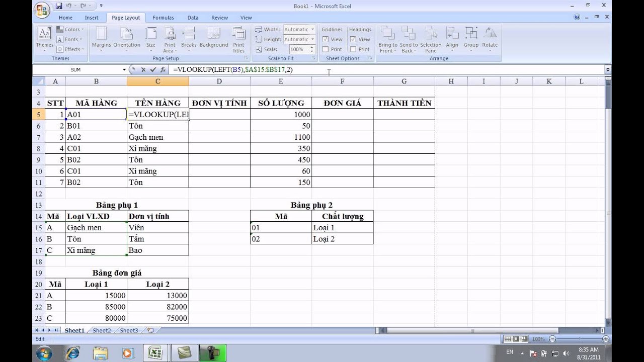The image size is (644, 362).
Task: Open Excel Help question mark
Action: (577, 17)
